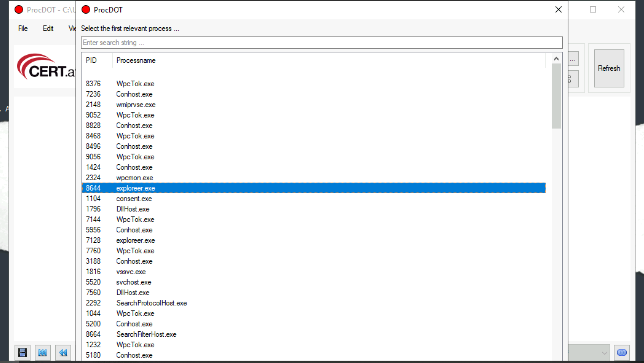Image resolution: width=644 pixels, height=363 pixels.
Task: Jump to first frame button
Action: (x=42, y=352)
